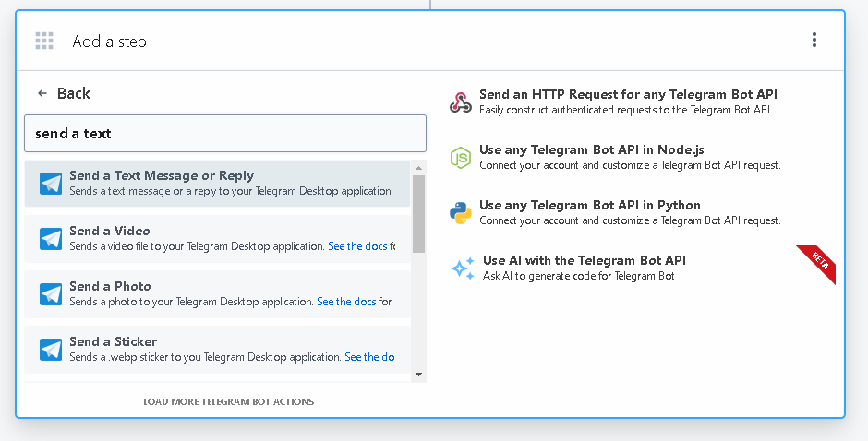Click the grid drag handle icon beside Add a step

click(x=44, y=41)
